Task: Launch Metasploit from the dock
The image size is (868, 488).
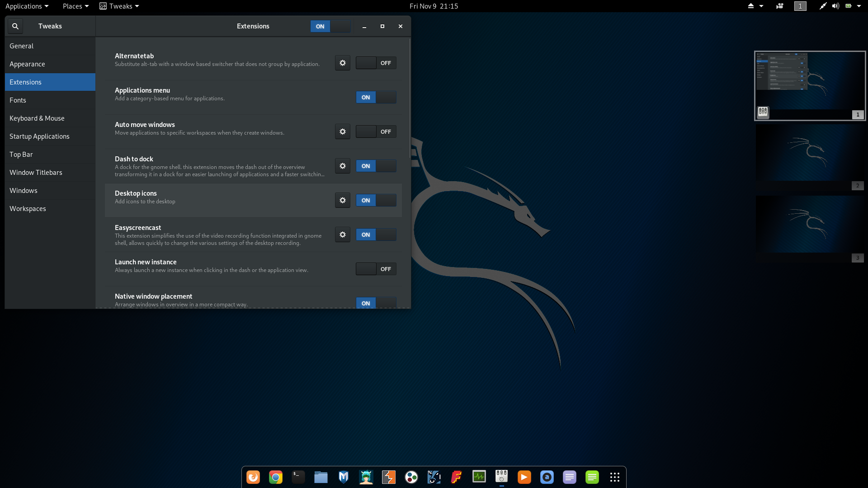Action: (344, 477)
